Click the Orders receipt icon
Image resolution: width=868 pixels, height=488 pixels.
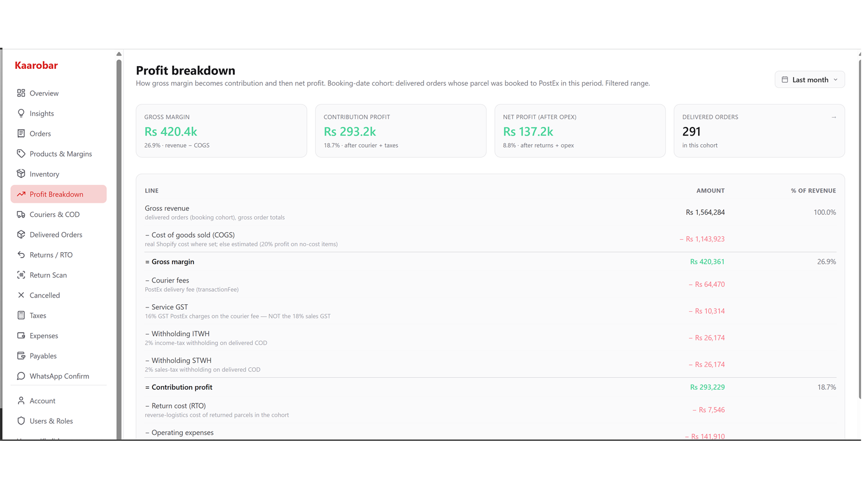[21, 133]
